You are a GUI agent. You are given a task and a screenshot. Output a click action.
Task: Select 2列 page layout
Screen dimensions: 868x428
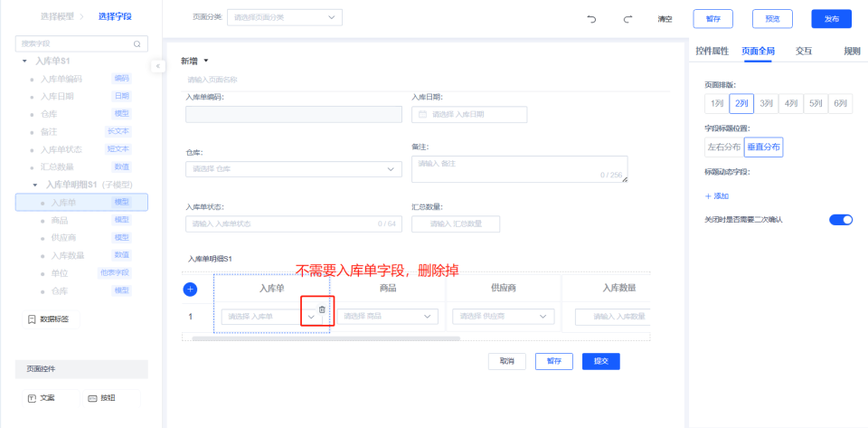741,103
